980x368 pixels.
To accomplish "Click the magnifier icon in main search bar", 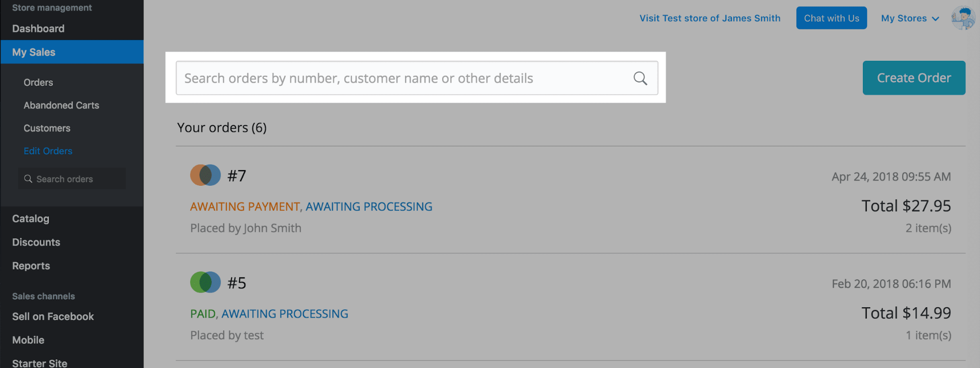I will coord(640,78).
